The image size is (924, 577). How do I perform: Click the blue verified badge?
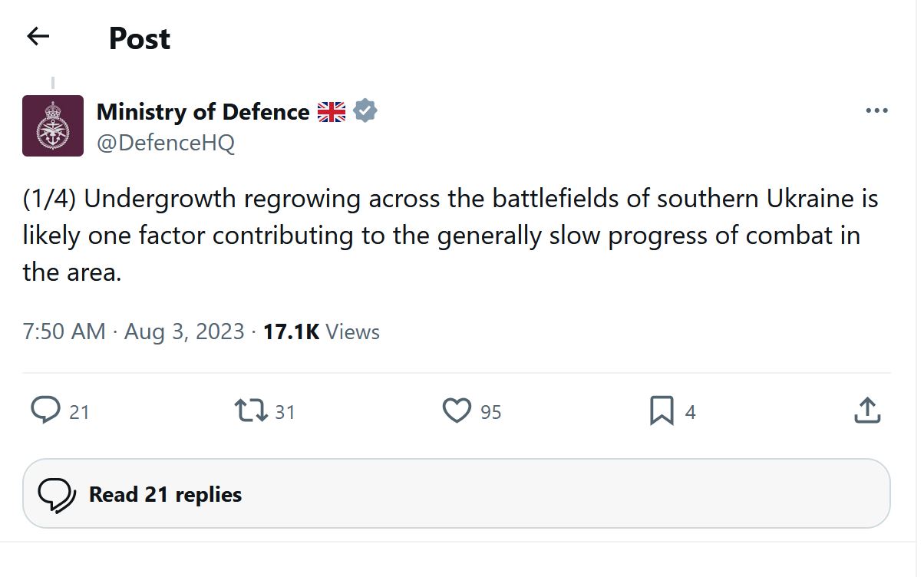click(x=365, y=111)
